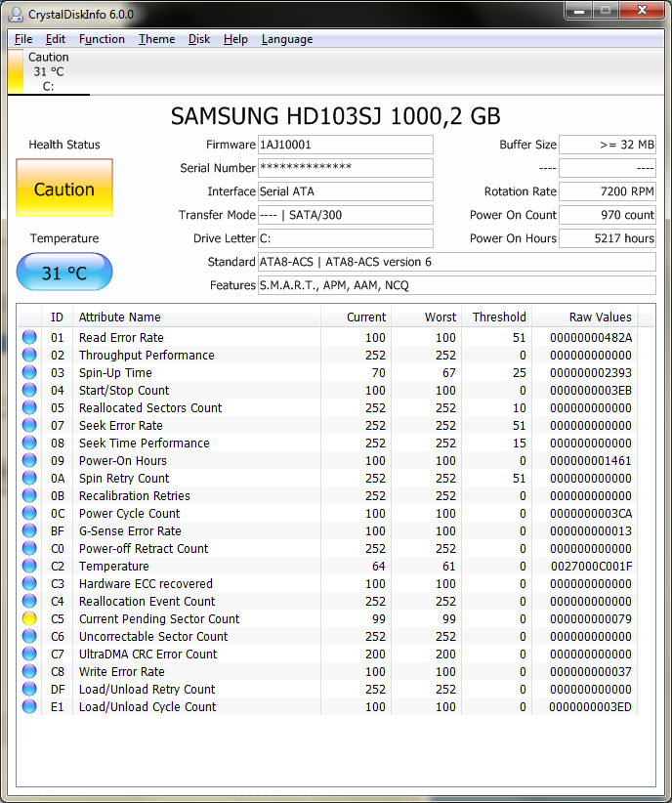
Task: Select the Caution 31 °C C: disk tab
Action: (49, 71)
